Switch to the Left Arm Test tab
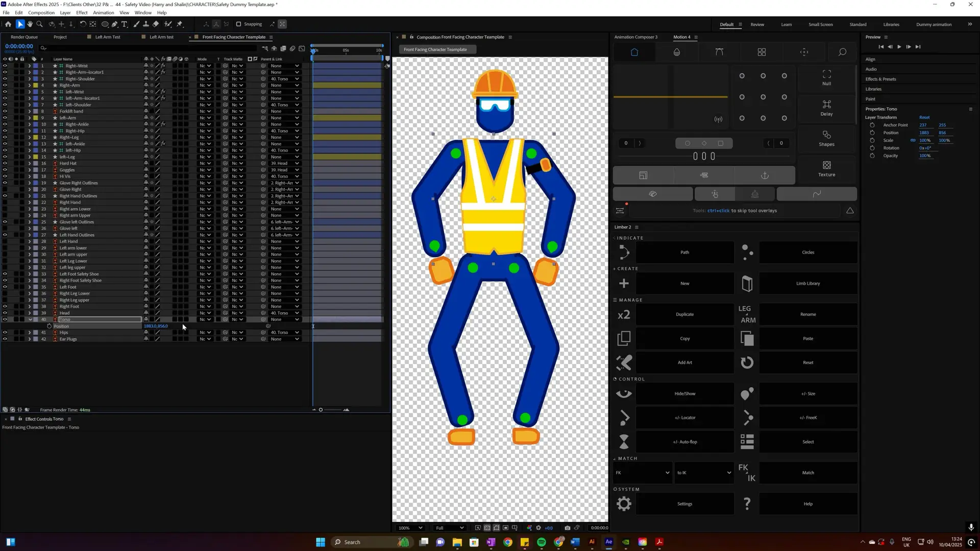 click(108, 37)
